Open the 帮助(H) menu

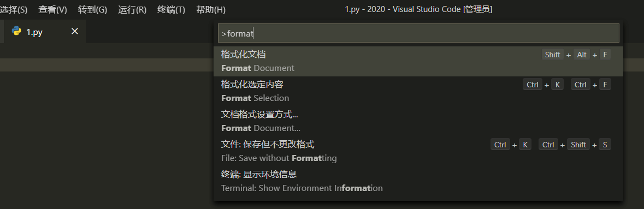click(211, 9)
